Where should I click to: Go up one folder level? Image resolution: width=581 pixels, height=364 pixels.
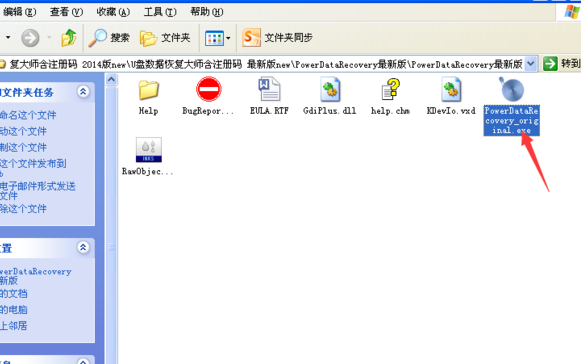click(69, 38)
